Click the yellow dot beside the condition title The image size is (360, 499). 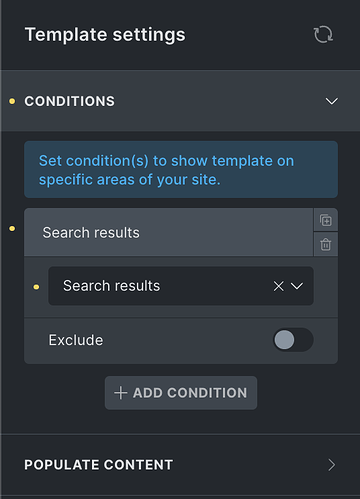12,228
